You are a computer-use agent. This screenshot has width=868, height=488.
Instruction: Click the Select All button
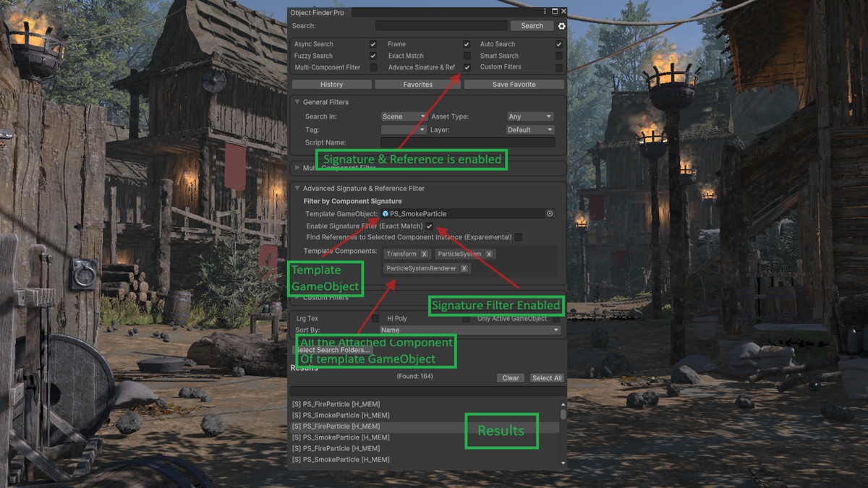[x=547, y=377]
